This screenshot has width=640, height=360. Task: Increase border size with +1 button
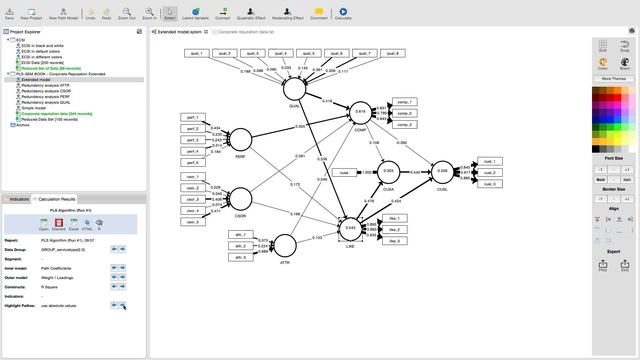coord(627,199)
